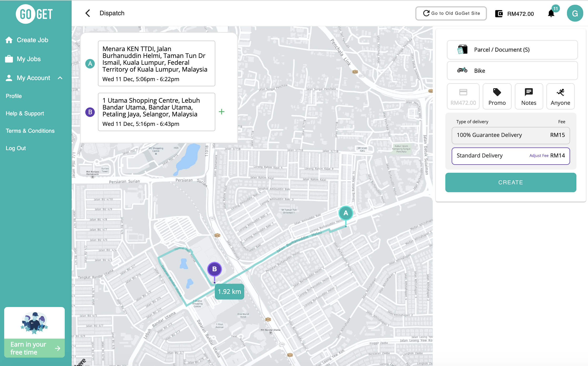Screen dimensions: 588x366
Task: Open the G user avatar
Action: click(x=575, y=13)
